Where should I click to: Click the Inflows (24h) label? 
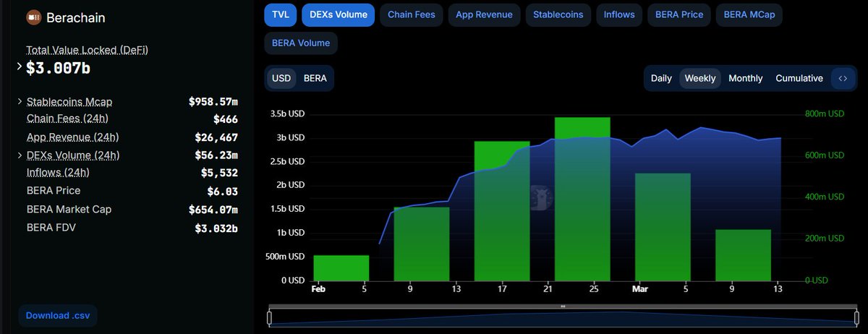58,172
